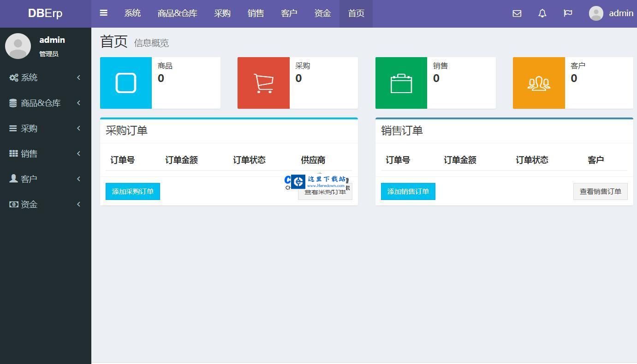Click the red 采购 shopping cart icon

[263, 83]
